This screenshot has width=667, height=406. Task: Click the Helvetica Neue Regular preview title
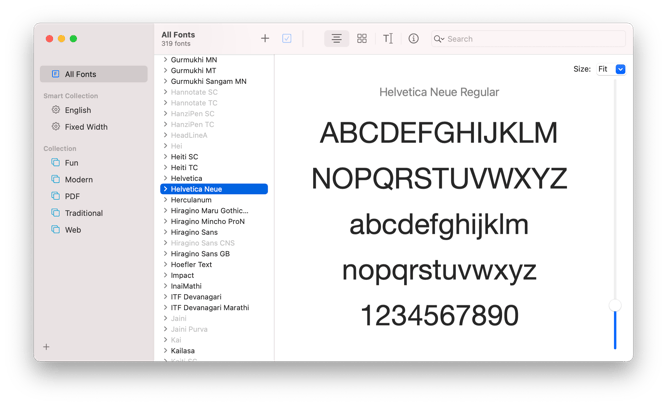point(439,92)
